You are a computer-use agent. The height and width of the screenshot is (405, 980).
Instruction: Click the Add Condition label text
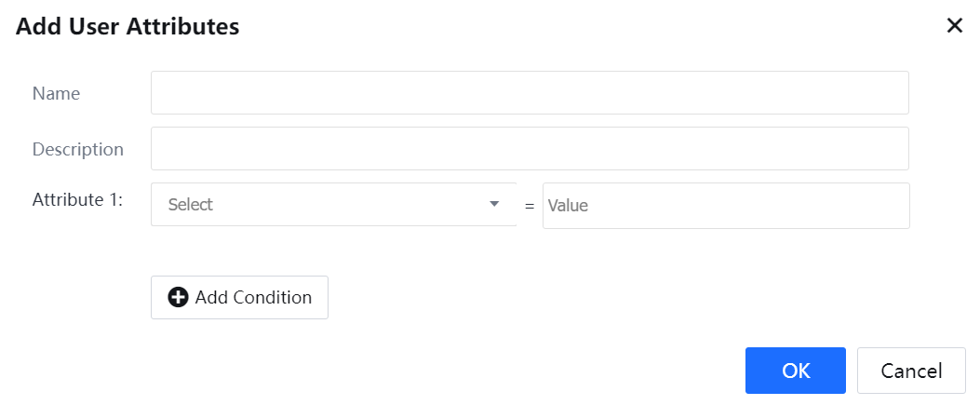click(x=253, y=298)
